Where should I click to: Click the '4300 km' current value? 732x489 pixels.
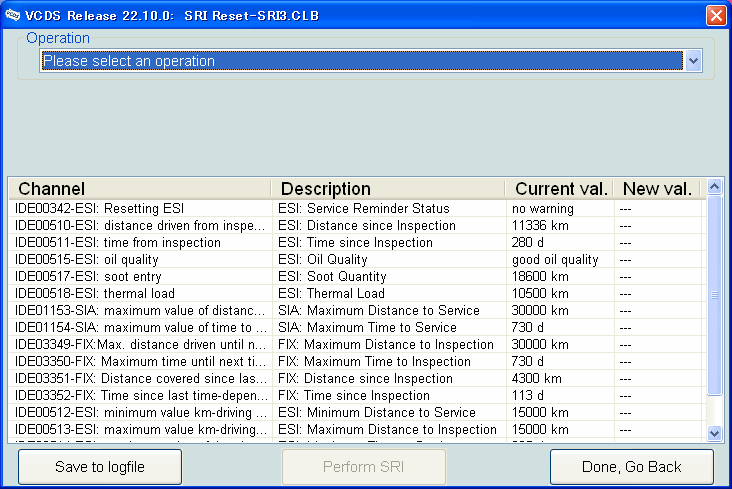click(537, 378)
